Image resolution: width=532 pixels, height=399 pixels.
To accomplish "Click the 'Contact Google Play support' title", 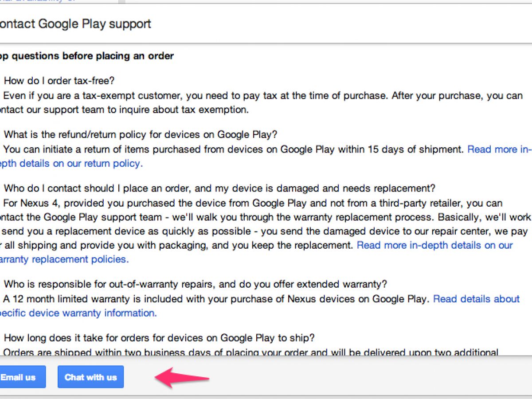I will (x=75, y=24).
